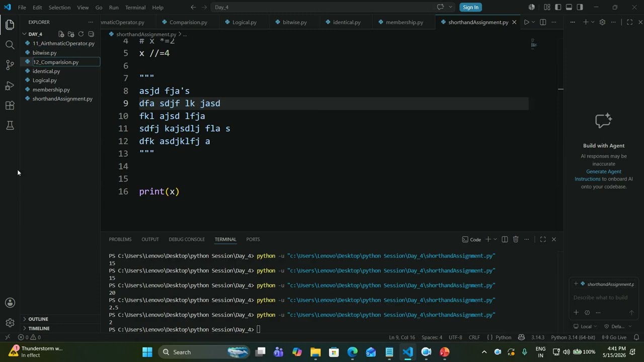644x362 pixels.
Task: Expand the TIMELINE section
Action: click(x=39, y=328)
